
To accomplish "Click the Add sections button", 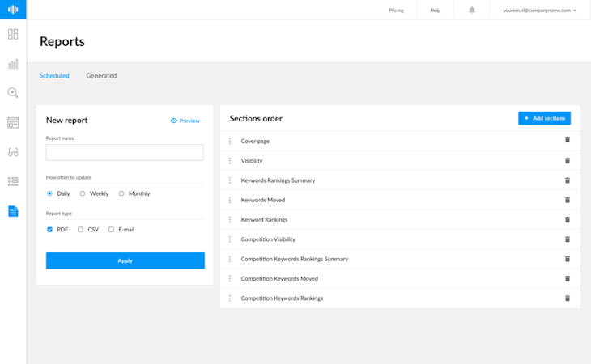I will point(544,118).
